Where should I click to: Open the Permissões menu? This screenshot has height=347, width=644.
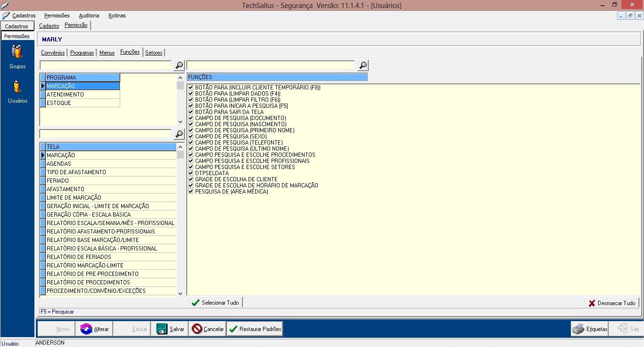point(57,16)
